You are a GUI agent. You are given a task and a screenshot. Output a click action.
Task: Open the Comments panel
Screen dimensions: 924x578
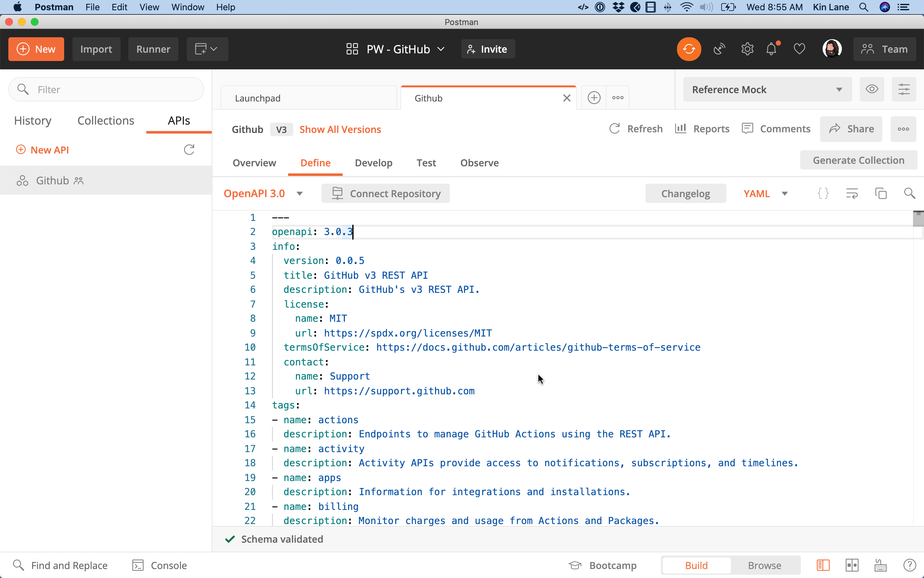tap(776, 129)
